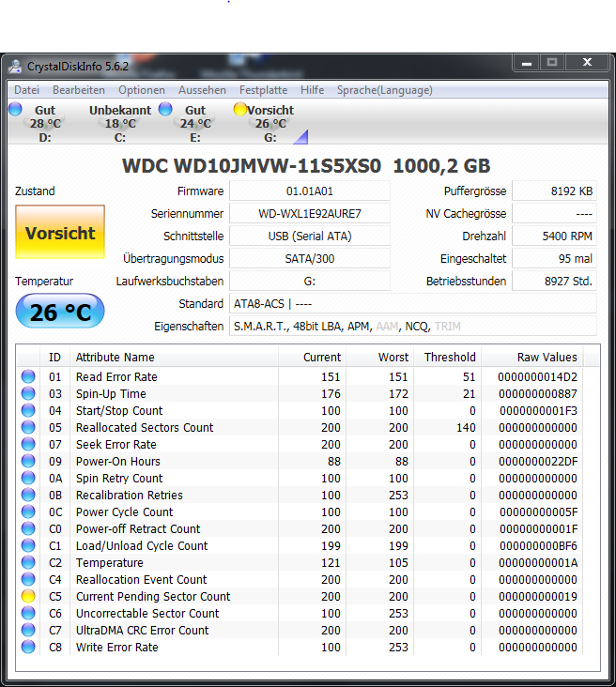The height and width of the screenshot is (687, 616).
Task: Click the status orb of Reallocated Sectors Count row
Action: tap(28, 427)
